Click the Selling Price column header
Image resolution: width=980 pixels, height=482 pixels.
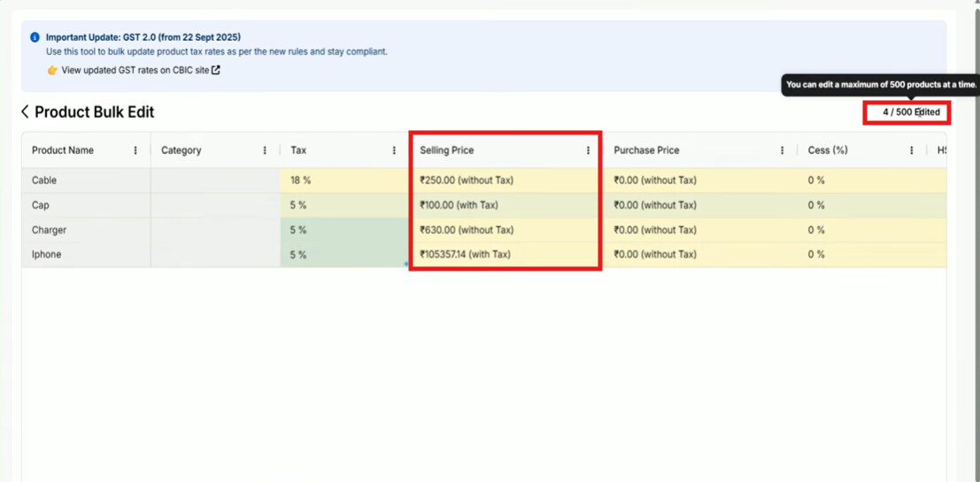pyautogui.click(x=447, y=150)
